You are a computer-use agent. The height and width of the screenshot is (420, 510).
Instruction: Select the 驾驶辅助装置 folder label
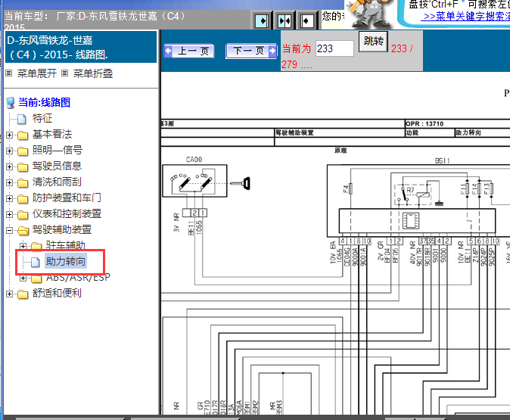pos(62,230)
